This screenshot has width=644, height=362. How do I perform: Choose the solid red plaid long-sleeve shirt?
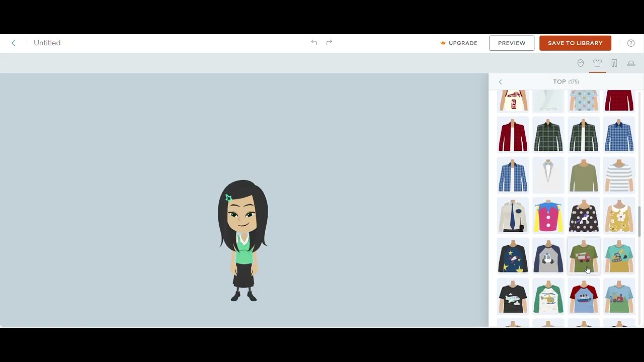coord(619,101)
